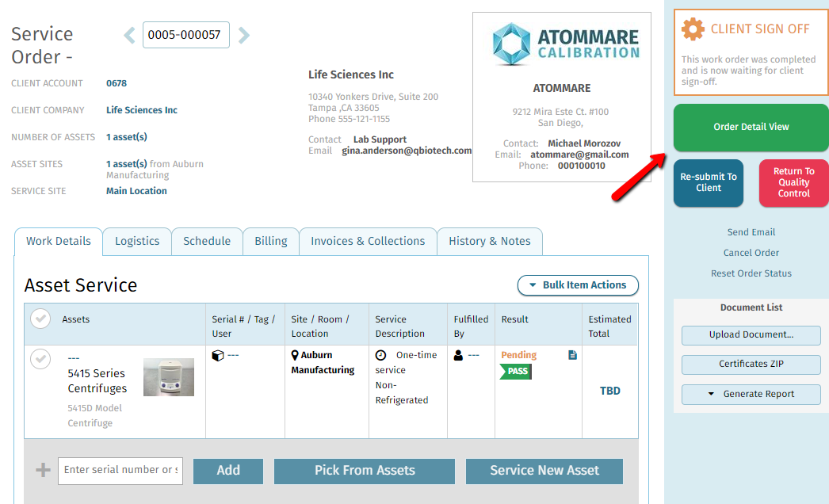Click the Send Email link

click(x=751, y=232)
